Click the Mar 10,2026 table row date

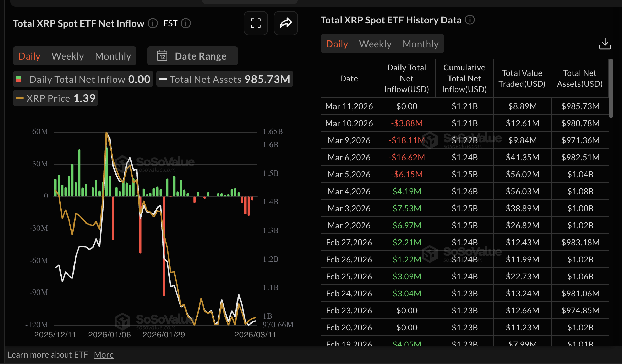point(349,123)
